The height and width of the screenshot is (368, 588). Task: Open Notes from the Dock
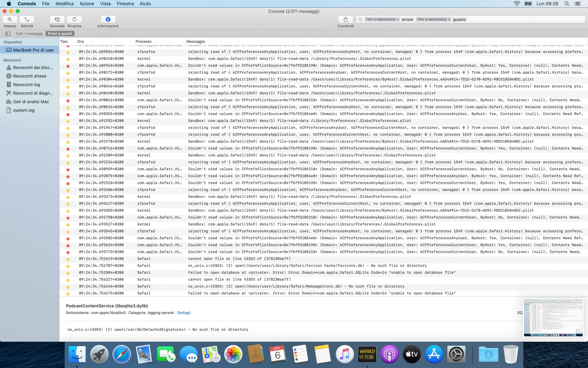(x=323, y=354)
